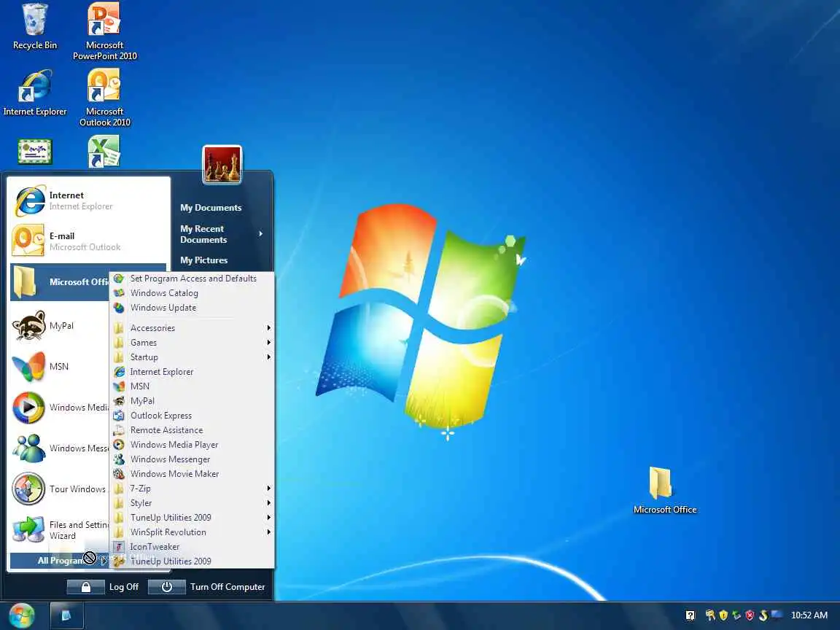Expand the Accessories folder submenu
This screenshot has width=840, height=630.
192,328
